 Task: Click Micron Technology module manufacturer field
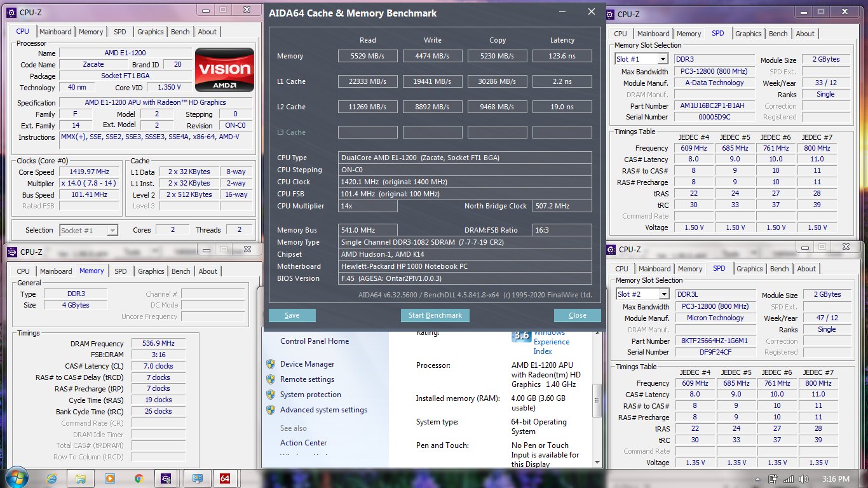[715, 318]
